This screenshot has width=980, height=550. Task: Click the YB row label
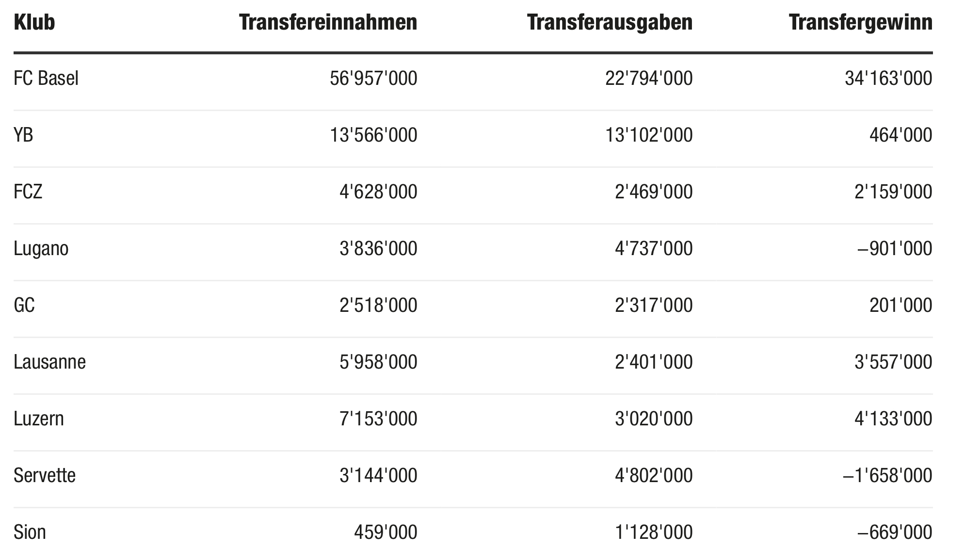pos(23,135)
